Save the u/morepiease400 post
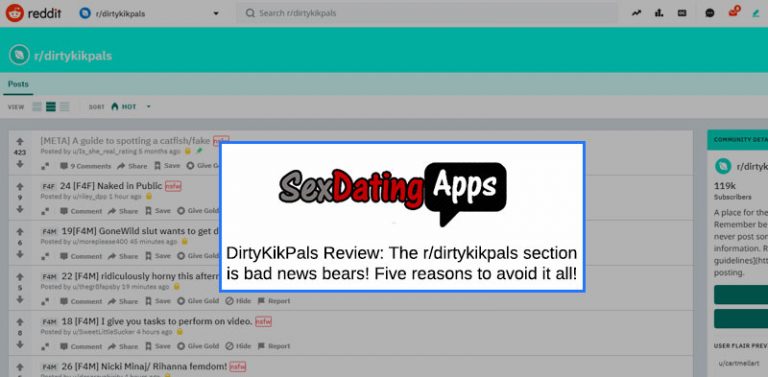 [157, 256]
